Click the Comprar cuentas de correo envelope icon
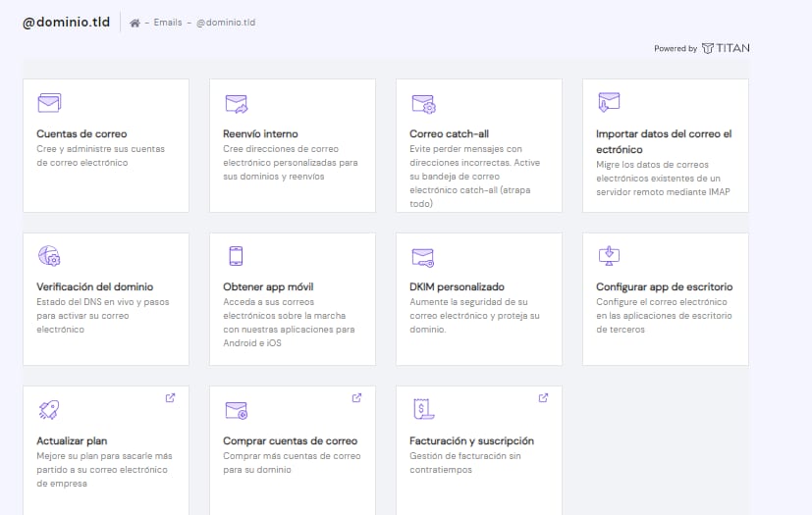The image size is (812, 515). [236, 410]
